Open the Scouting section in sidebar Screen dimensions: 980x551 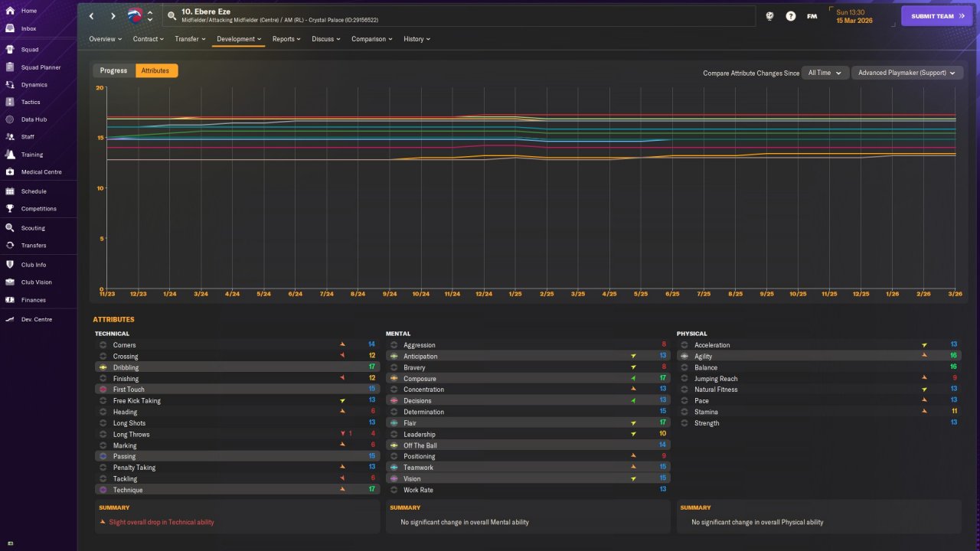(33, 228)
